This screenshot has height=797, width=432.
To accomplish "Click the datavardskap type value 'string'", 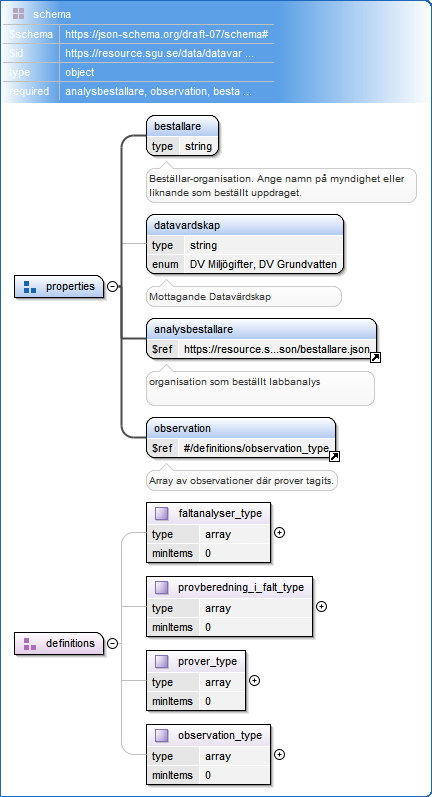I will (203, 246).
